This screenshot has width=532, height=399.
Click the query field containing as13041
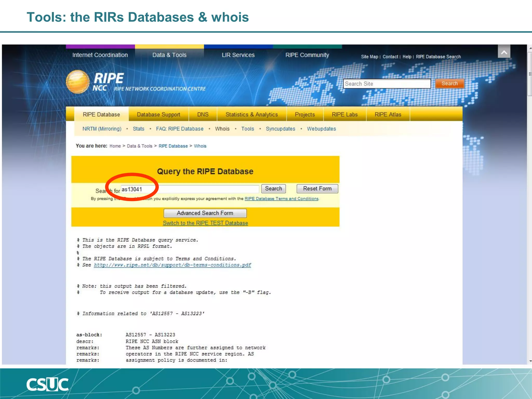click(x=190, y=189)
